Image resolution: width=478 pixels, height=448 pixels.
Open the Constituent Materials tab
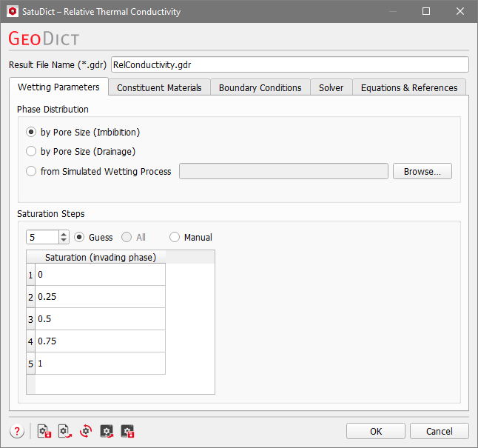[159, 88]
